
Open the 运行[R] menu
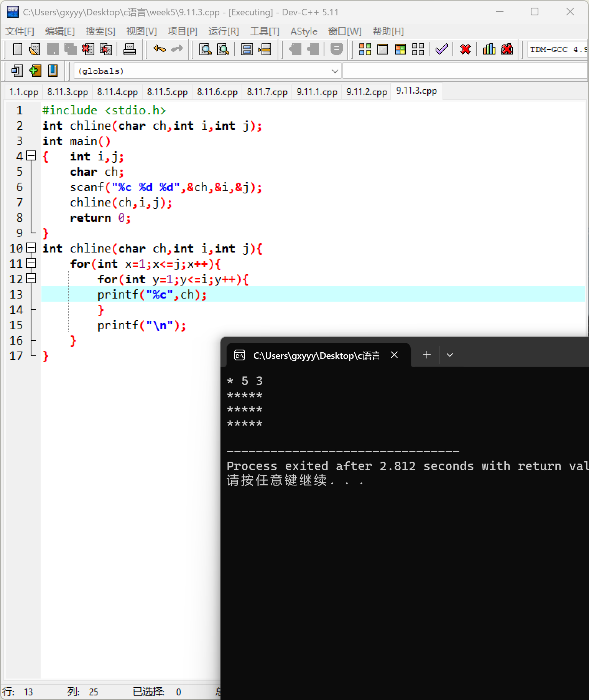tap(224, 31)
